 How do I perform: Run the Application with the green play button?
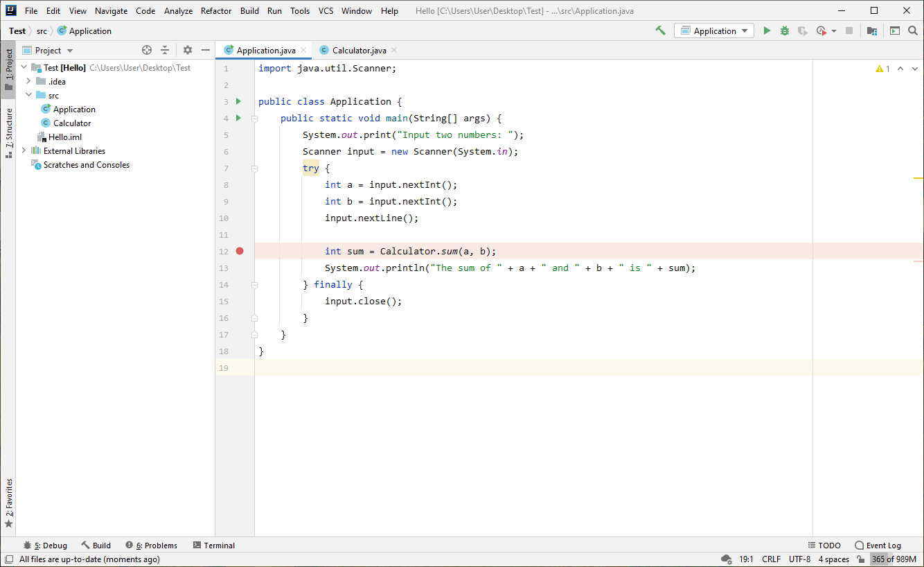tap(767, 30)
